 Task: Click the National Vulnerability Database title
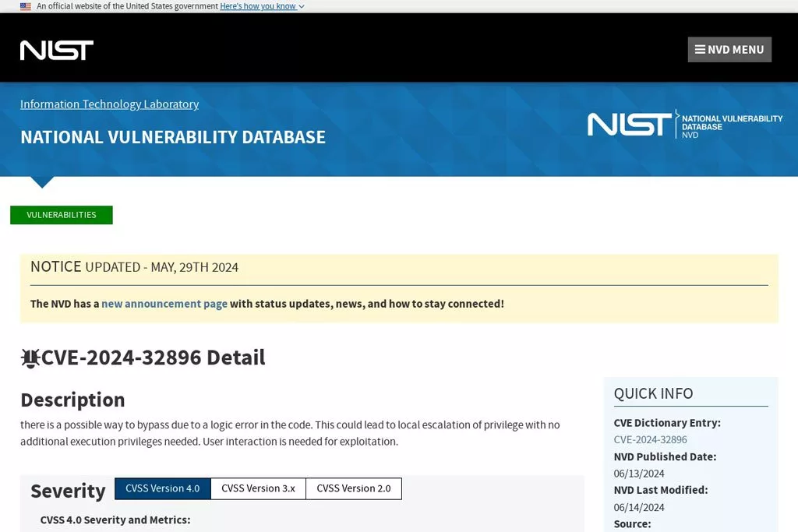point(173,137)
